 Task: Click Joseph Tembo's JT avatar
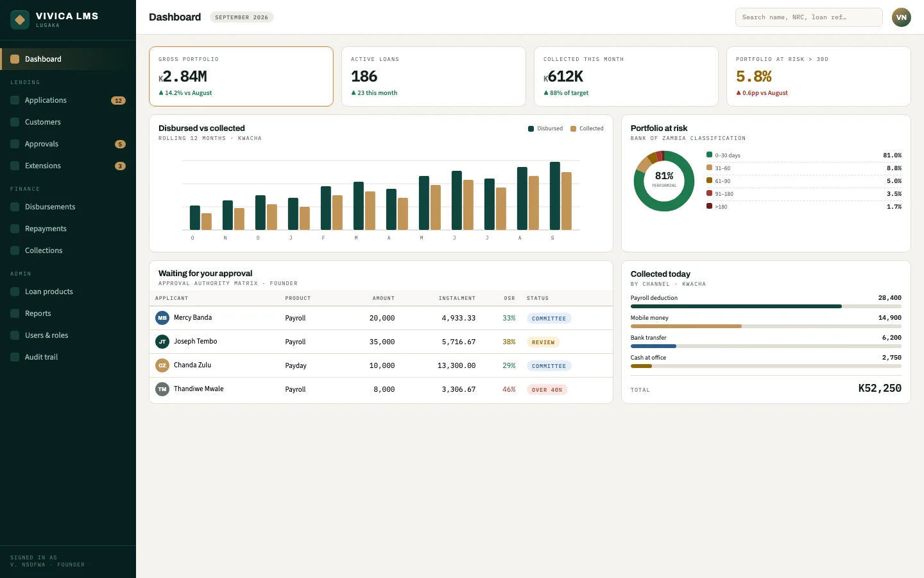coord(162,342)
